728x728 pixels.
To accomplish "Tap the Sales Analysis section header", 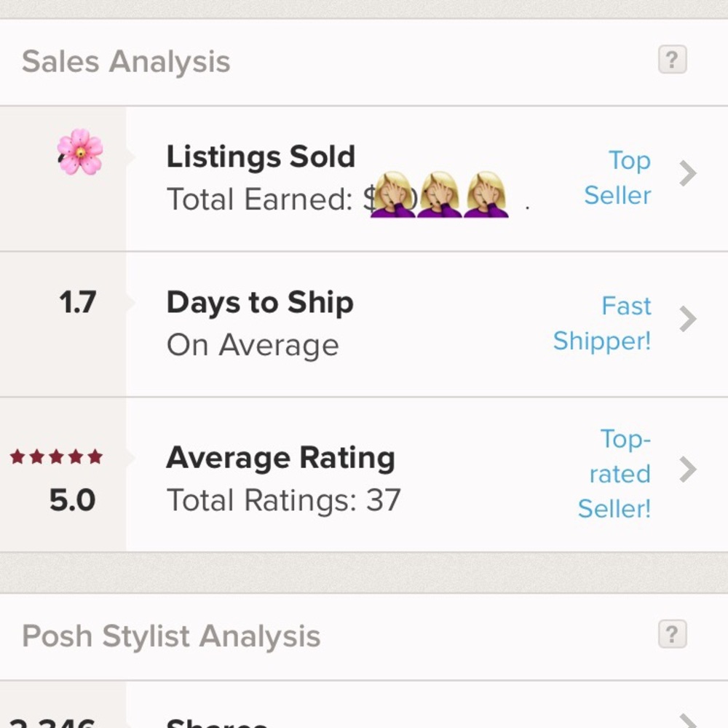I will pos(126,62).
